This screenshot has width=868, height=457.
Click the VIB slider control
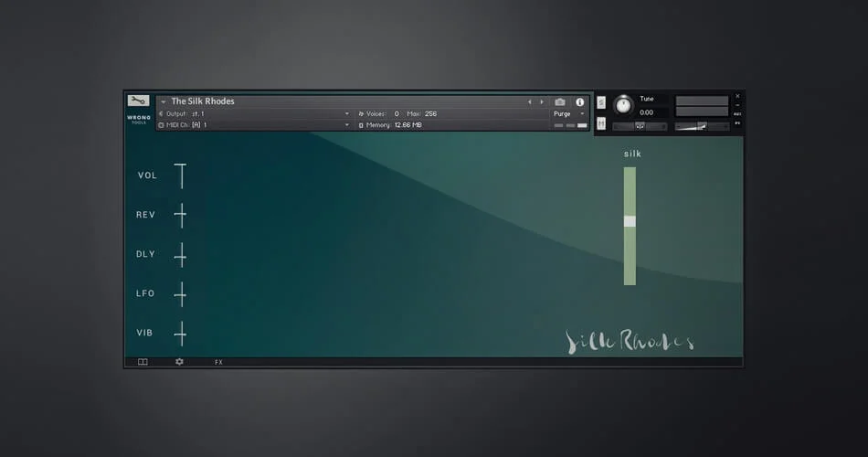181,334
